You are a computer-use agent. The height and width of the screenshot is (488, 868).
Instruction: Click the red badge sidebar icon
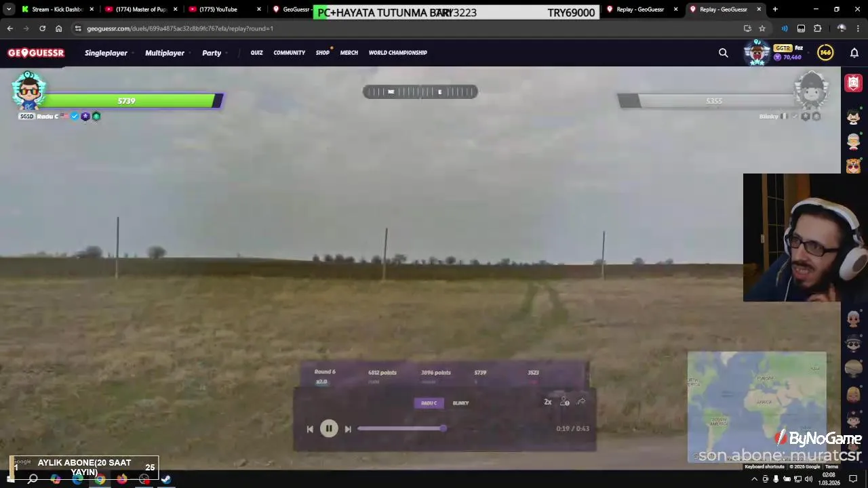point(853,83)
